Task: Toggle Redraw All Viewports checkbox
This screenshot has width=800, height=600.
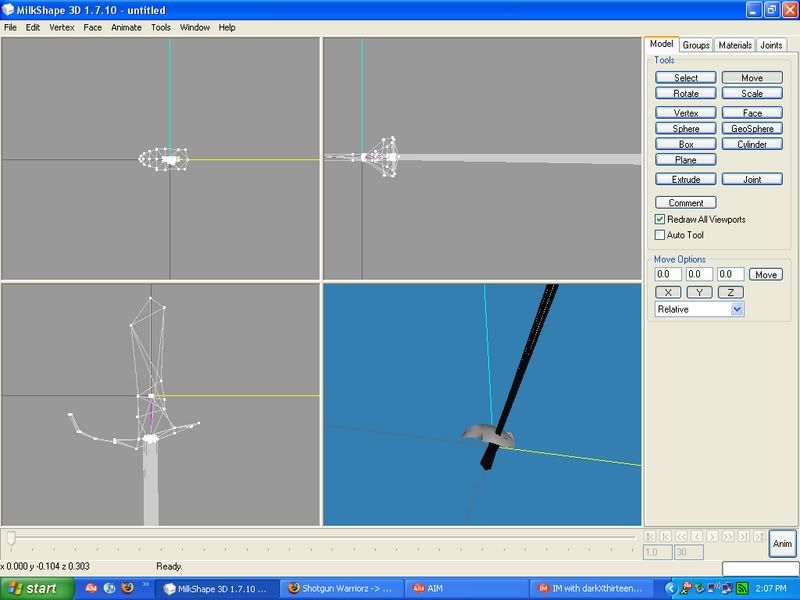Action: click(660, 219)
